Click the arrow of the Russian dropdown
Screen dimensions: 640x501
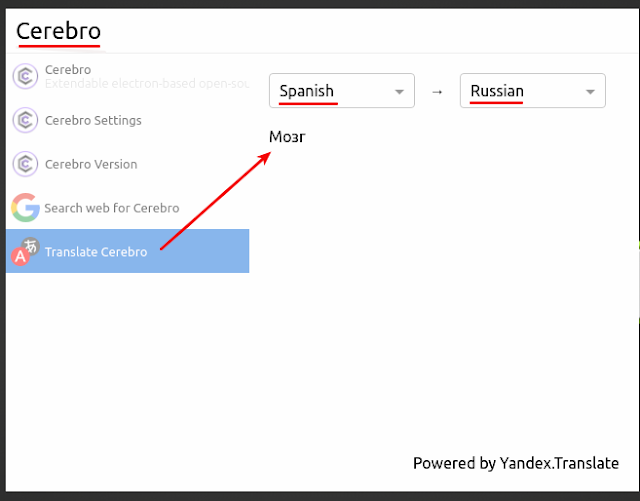590,92
